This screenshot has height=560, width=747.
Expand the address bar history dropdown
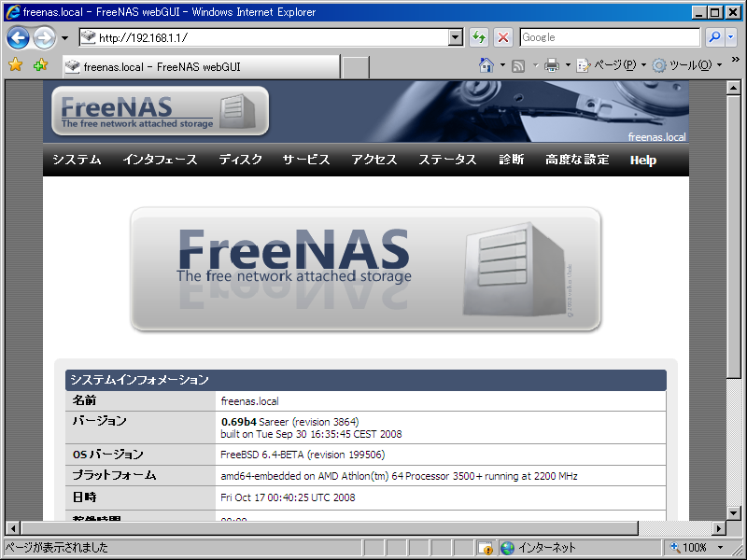point(456,37)
